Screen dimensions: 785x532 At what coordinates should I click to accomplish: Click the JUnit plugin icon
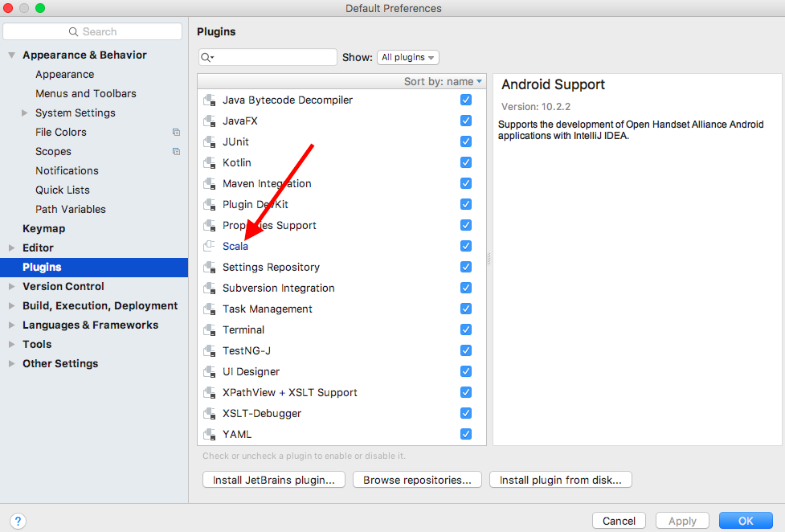pos(209,141)
